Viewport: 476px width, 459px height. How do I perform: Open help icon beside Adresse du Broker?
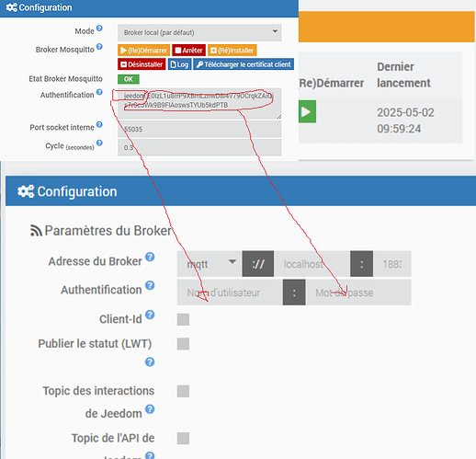tap(150, 257)
